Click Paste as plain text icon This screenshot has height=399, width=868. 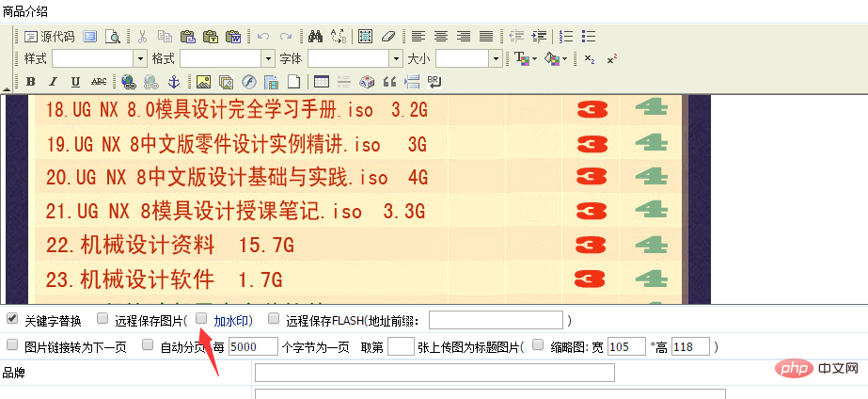(211, 37)
